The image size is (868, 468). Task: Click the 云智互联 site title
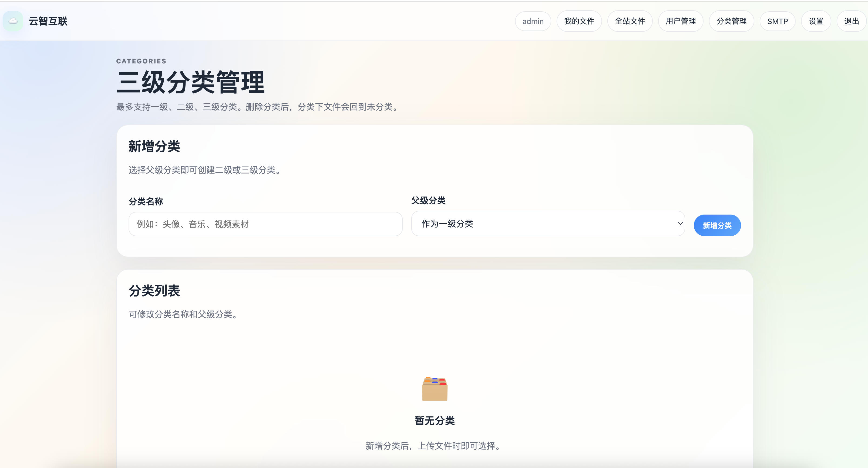[x=48, y=21]
